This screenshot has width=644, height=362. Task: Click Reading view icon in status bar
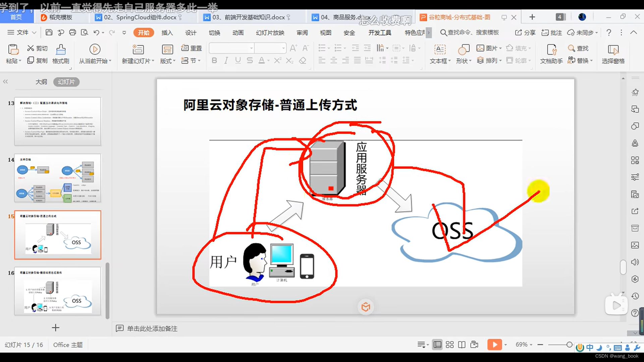coord(462,345)
